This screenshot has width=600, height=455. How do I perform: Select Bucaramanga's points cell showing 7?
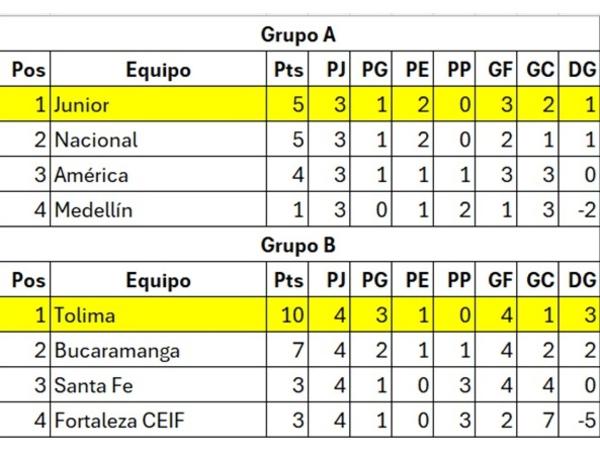click(x=291, y=351)
